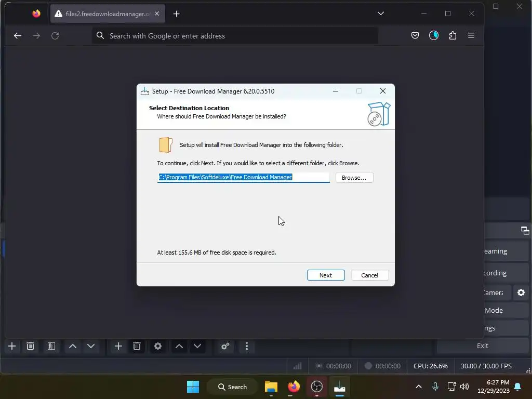Toggle OBS Studio Mode
The image size is (532, 399).
pyautogui.click(x=506, y=311)
